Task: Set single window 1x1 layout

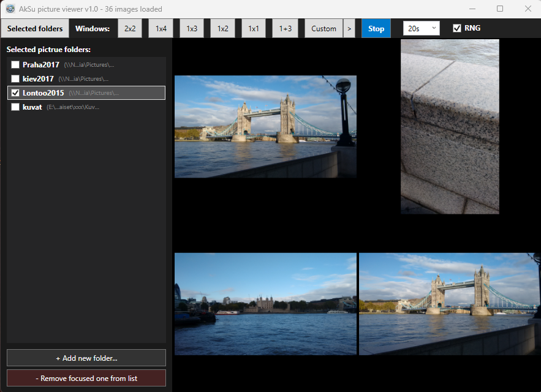Action: [254, 29]
